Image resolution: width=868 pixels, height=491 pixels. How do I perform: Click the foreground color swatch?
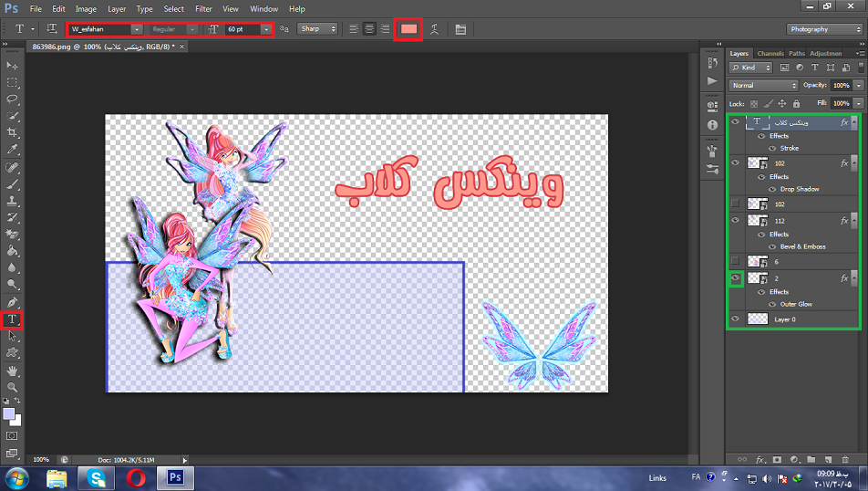tap(9, 414)
